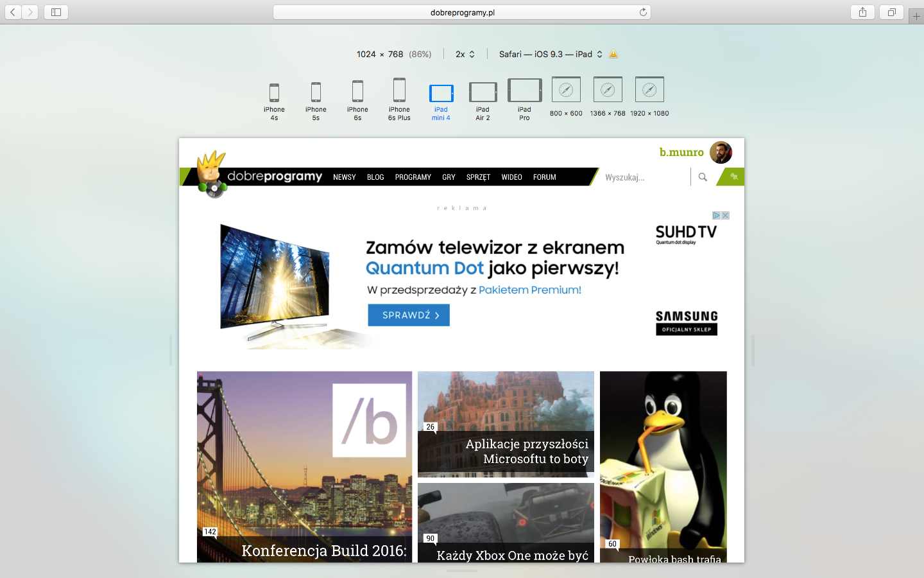Show all tabs overview
This screenshot has height=578, width=924.
[891, 12]
